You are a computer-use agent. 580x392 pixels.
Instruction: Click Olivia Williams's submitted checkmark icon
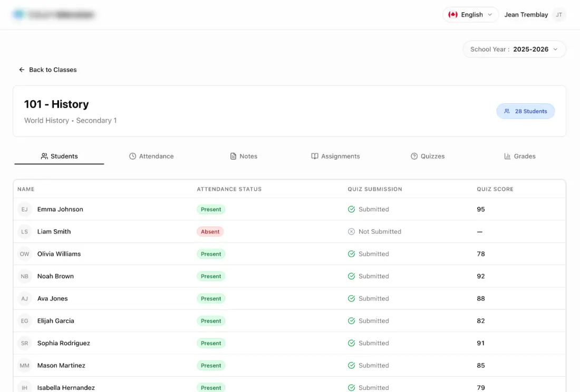(351, 254)
